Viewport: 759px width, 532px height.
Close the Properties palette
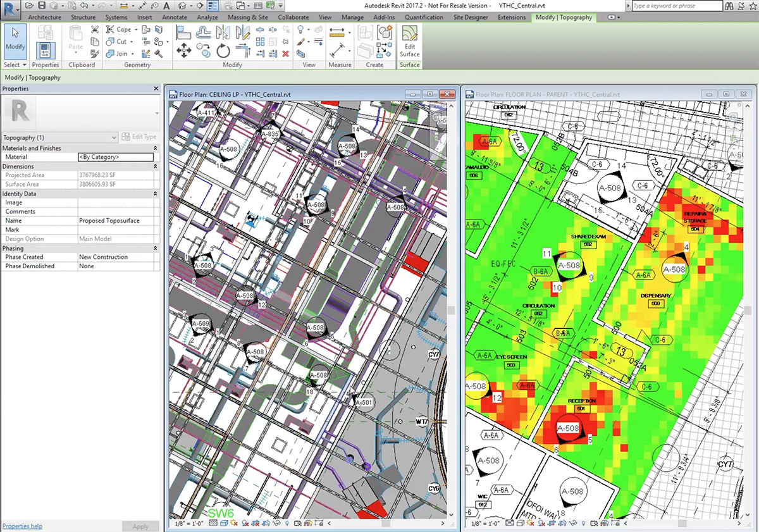pos(156,89)
